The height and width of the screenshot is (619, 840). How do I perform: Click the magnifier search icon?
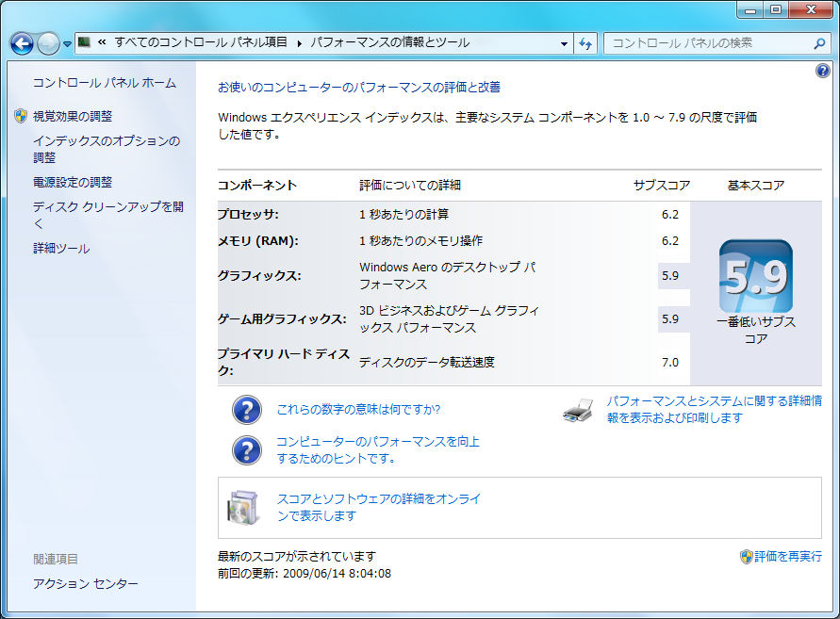[819, 43]
